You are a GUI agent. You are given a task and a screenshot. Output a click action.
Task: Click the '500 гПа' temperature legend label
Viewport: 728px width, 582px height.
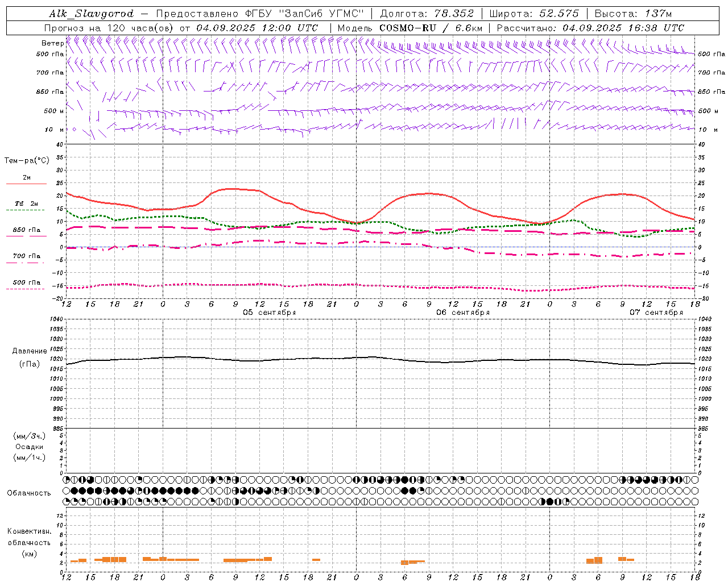click(27, 282)
